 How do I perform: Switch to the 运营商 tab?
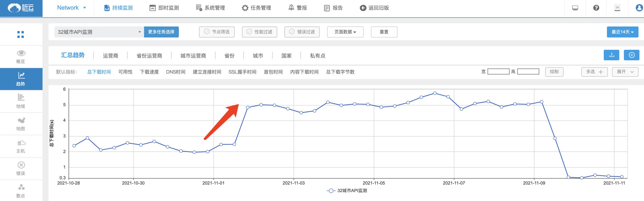[x=110, y=56]
